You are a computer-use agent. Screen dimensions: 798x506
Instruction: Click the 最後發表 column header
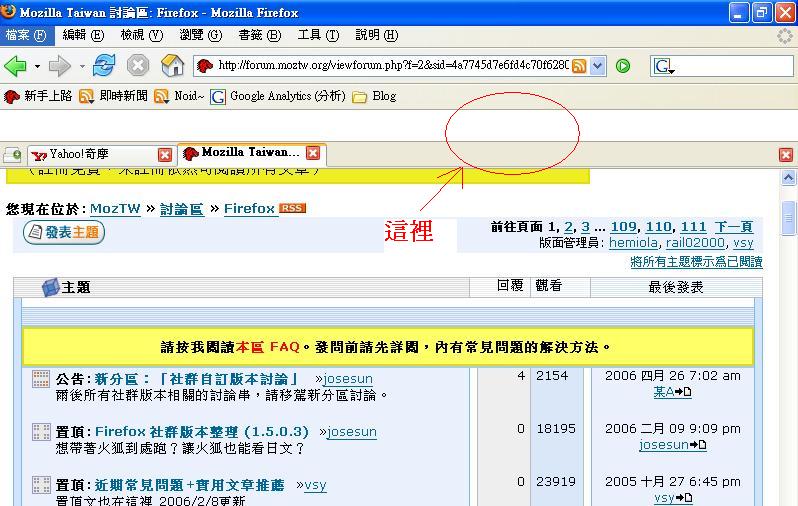tap(676, 287)
